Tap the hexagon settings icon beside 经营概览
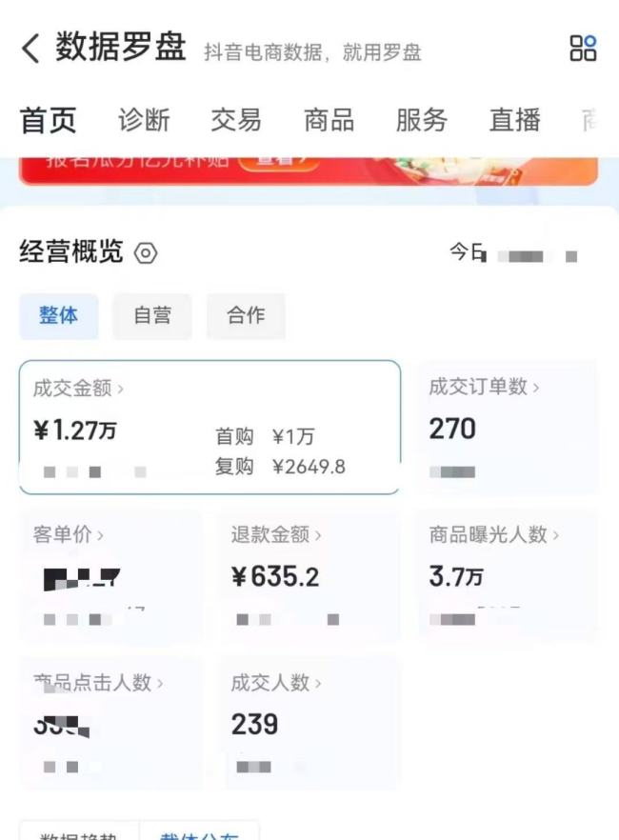This screenshot has height=840, width=619. click(146, 253)
